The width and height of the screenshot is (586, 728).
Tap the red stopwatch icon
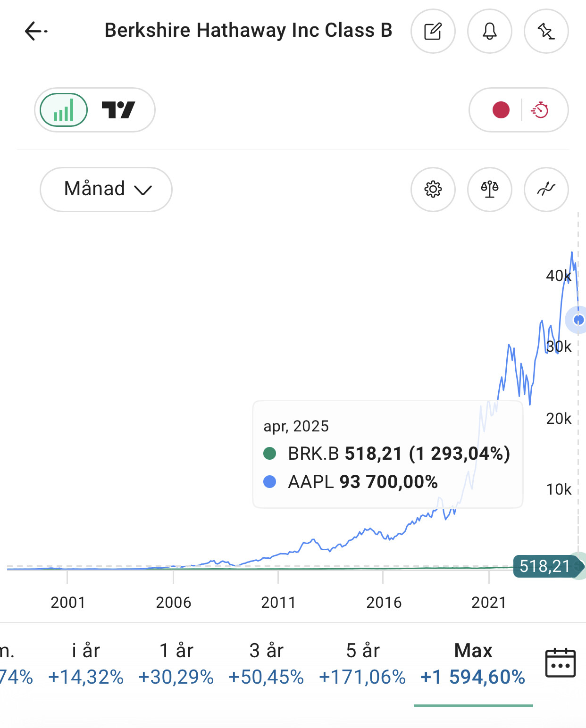click(x=540, y=110)
